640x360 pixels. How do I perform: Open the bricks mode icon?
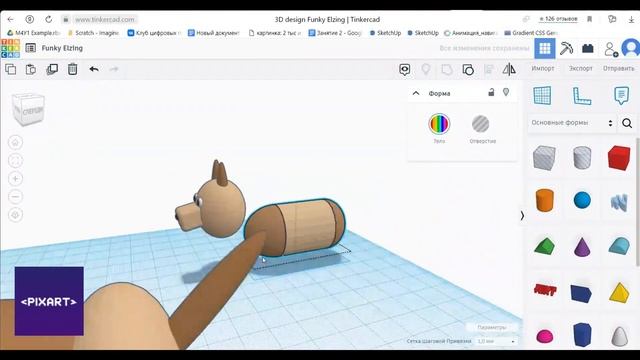(588, 48)
